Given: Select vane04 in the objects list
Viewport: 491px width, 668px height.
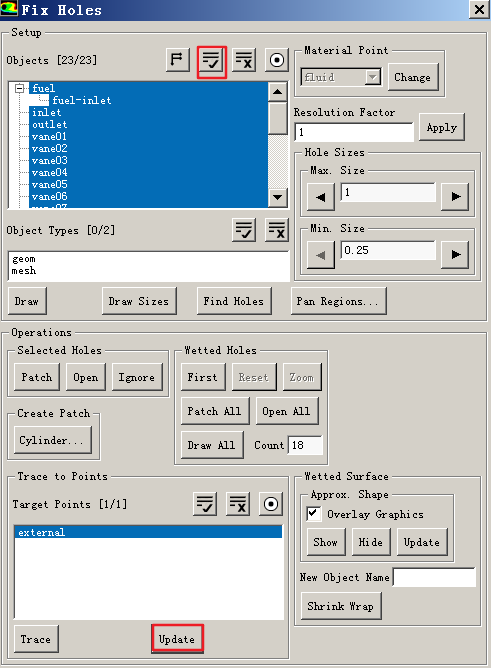Looking at the screenshot, I should coord(49,173).
